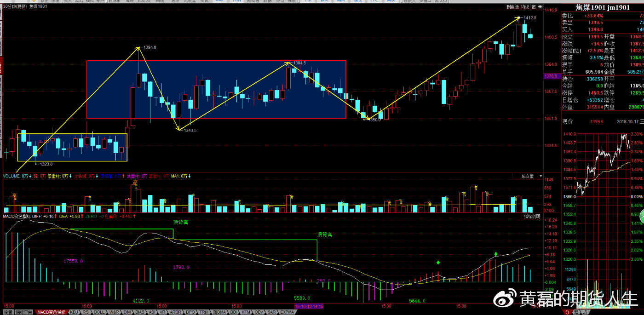Click the 30分钟(复权) period label
The image size is (644, 315).
tap(14, 7)
